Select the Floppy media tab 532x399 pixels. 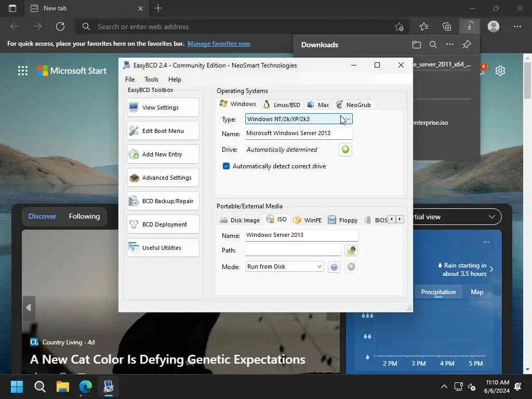tap(343, 220)
